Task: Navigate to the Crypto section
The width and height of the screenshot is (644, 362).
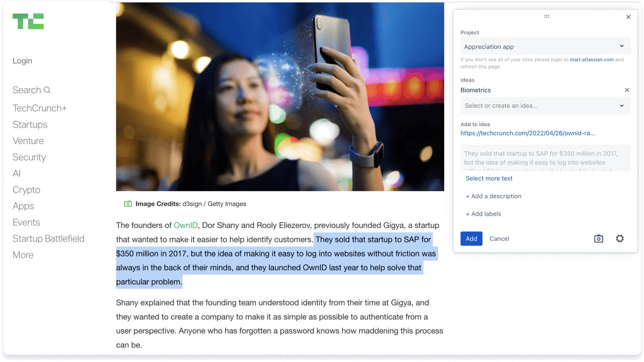Action: pos(26,190)
